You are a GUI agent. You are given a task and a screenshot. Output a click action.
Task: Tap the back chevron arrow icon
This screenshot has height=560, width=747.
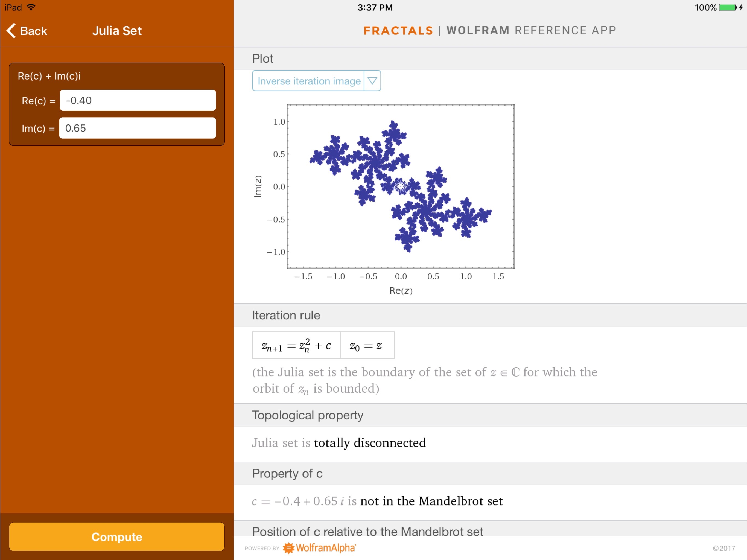click(x=11, y=31)
